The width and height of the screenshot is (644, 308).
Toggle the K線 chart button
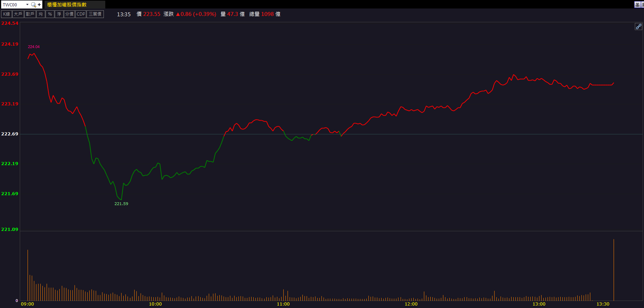point(6,14)
